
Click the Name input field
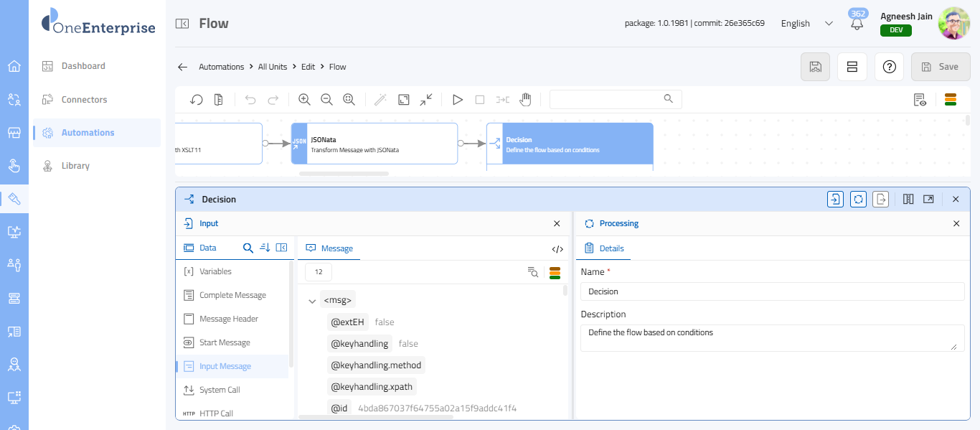point(772,291)
